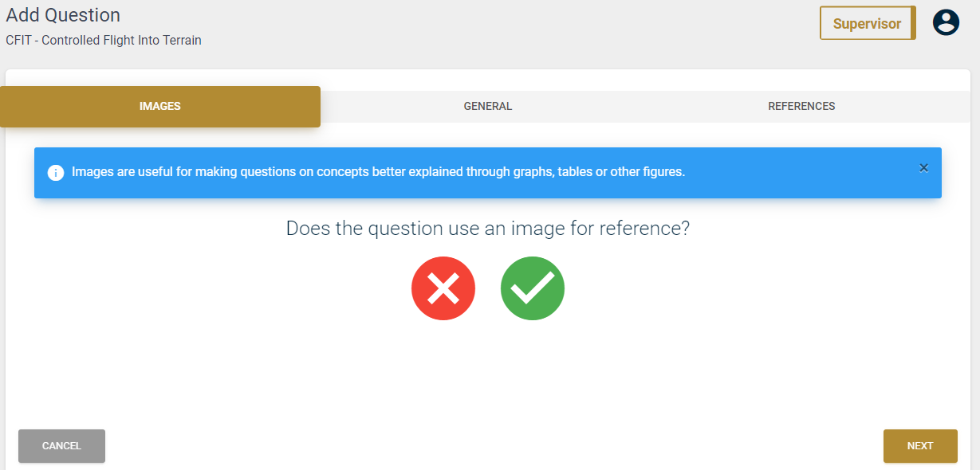Select the Images tab
980x470 pixels.
[x=160, y=107]
